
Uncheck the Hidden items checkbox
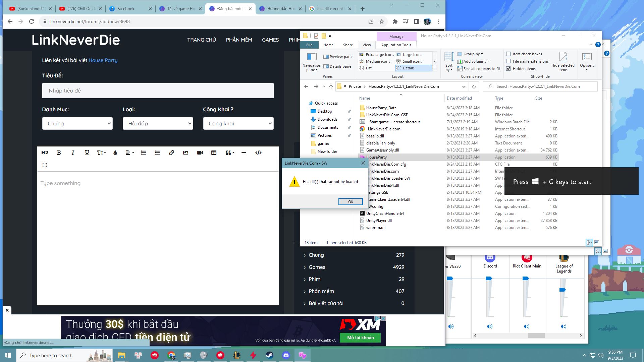pyautogui.click(x=508, y=69)
